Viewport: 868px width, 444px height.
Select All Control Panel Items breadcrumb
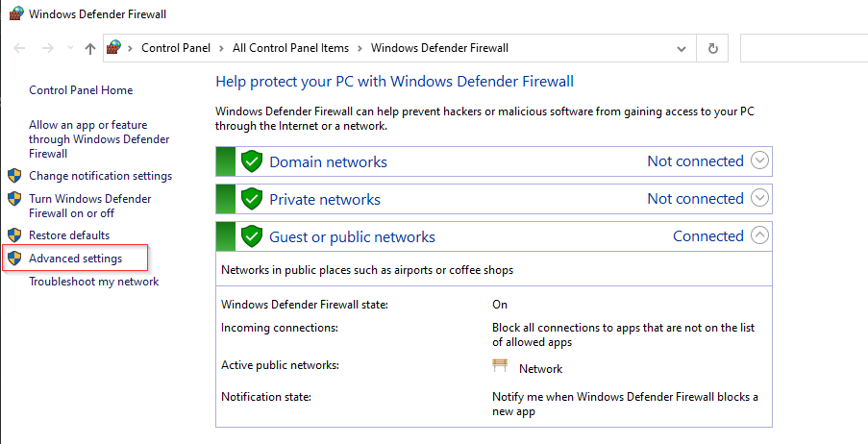(x=290, y=48)
